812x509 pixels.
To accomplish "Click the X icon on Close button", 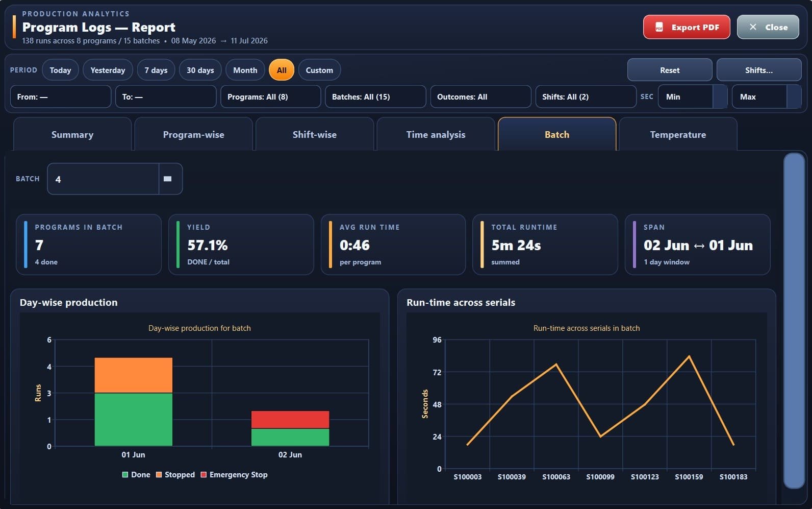I will (x=753, y=27).
